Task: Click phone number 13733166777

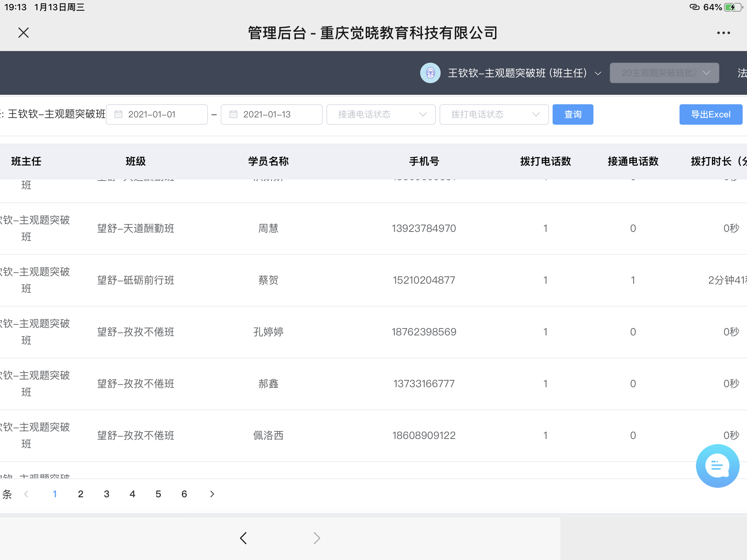Action: click(x=424, y=384)
